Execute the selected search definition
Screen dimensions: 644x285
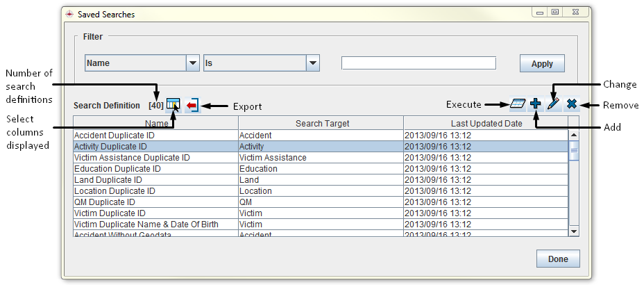tap(517, 104)
